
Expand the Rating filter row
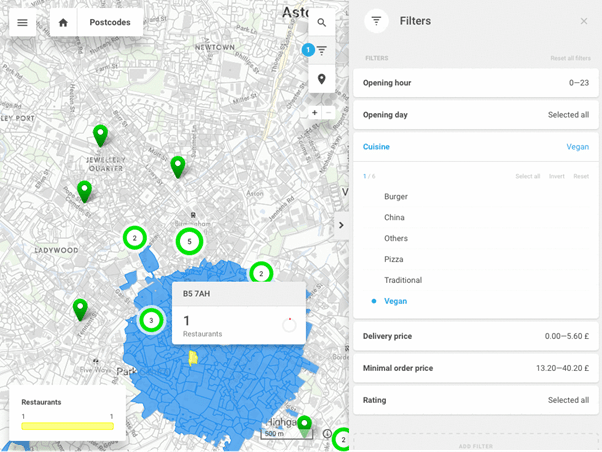click(475, 400)
